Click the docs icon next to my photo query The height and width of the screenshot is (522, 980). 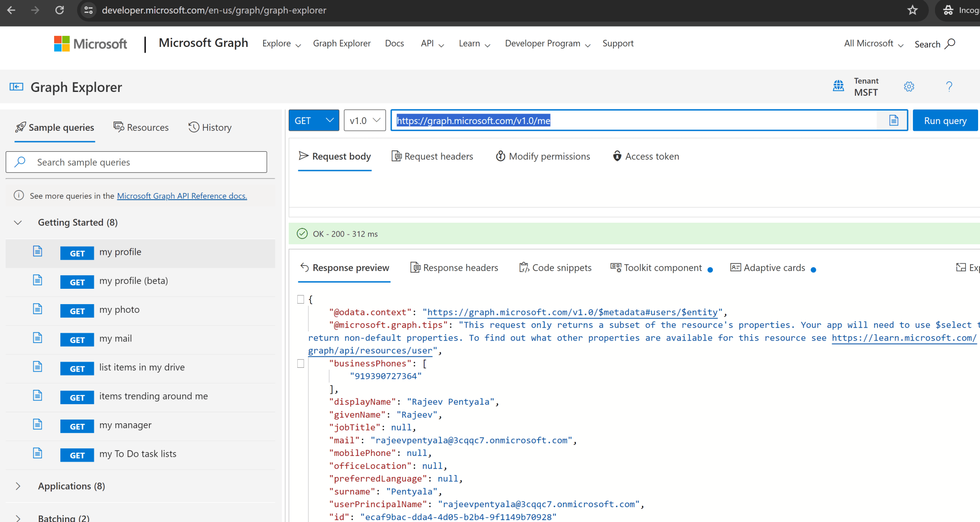tap(37, 309)
